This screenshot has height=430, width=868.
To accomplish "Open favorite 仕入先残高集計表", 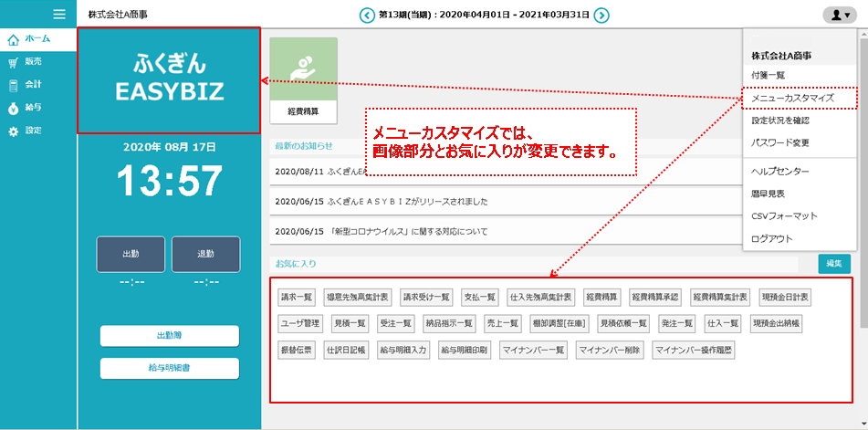I will [x=542, y=297].
